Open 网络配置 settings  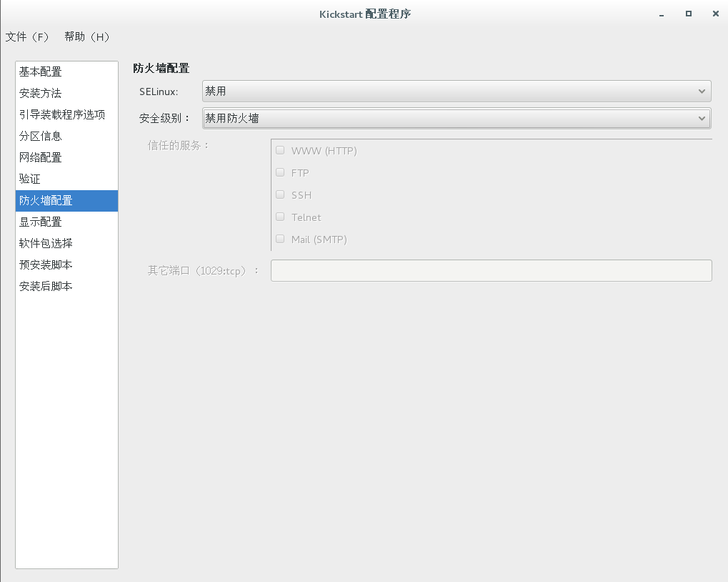[67, 157]
